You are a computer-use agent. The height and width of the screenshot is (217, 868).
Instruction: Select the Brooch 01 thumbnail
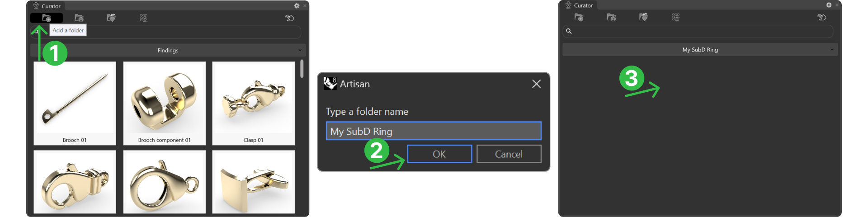[75, 104]
